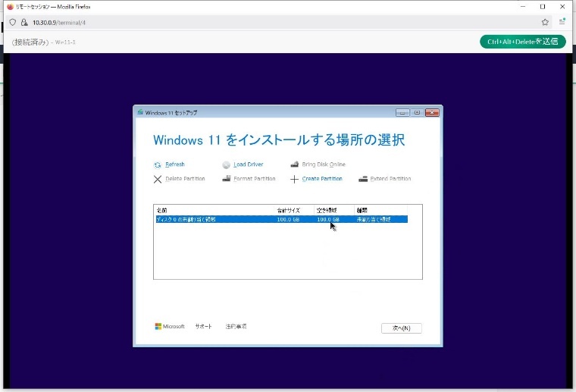This screenshot has width=576, height=392.
Task: Click the Refresh icon in setup
Action: (x=158, y=165)
